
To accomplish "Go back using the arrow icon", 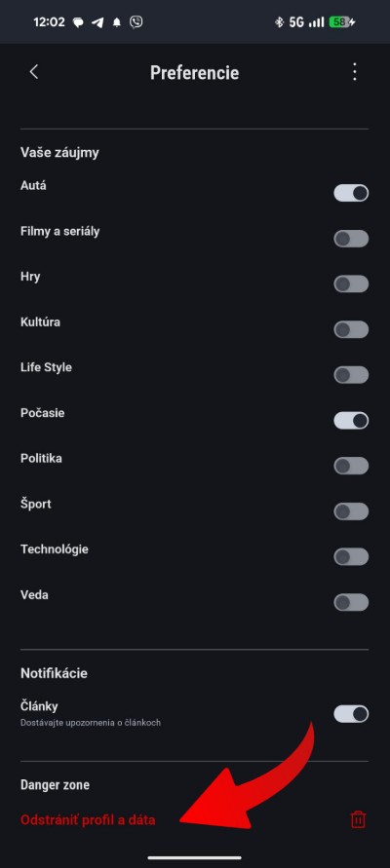I will (x=34, y=72).
